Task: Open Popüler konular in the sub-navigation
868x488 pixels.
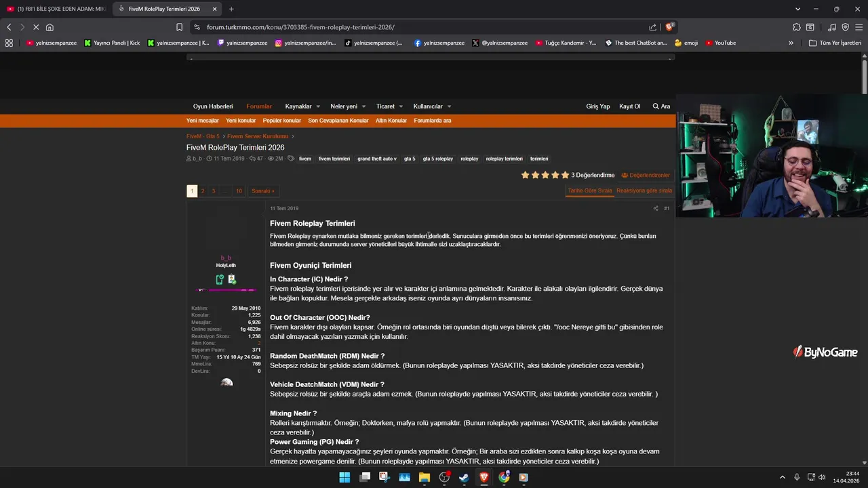Action: [x=281, y=121]
